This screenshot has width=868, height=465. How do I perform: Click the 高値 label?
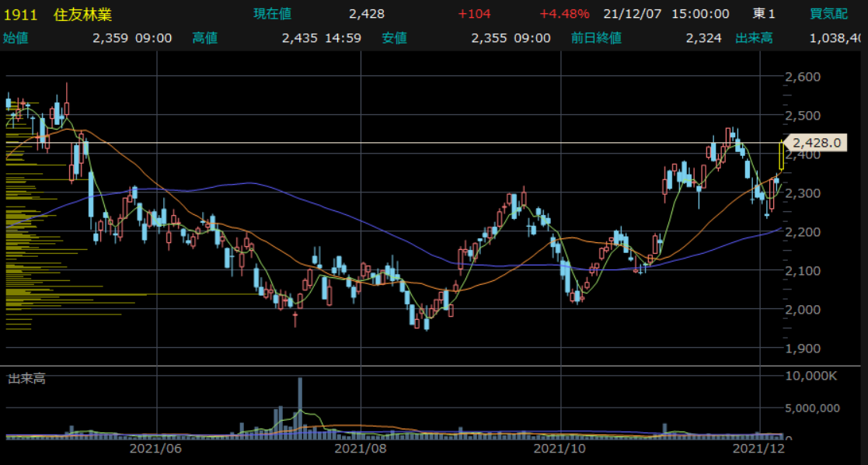[205, 38]
